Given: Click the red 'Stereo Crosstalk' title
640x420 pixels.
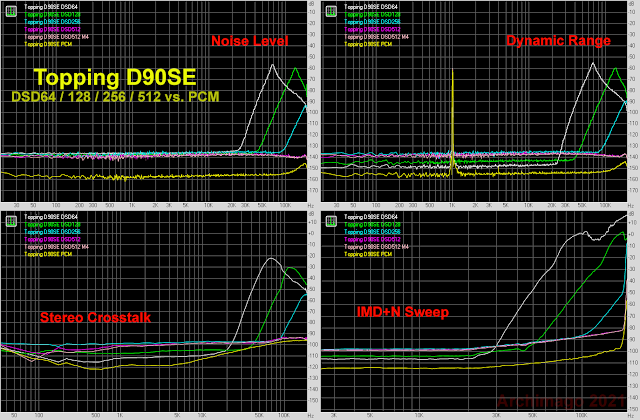Looking at the screenshot, I should (96, 318).
